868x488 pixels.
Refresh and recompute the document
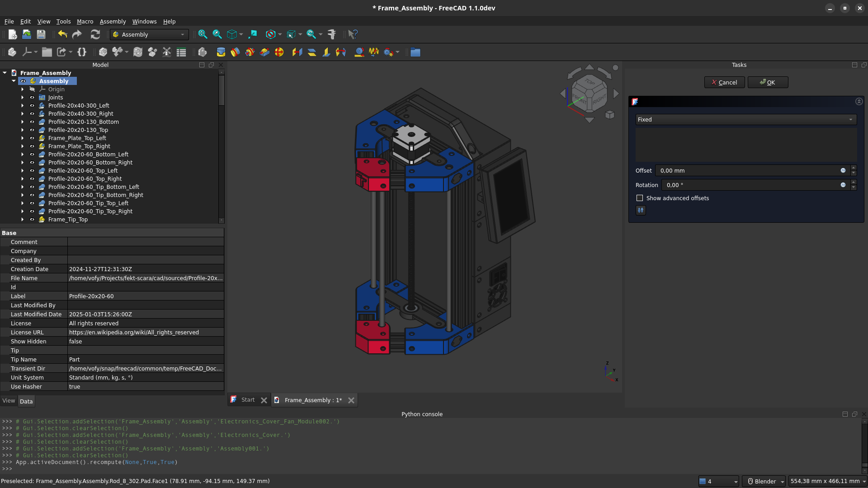pos(95,34)
